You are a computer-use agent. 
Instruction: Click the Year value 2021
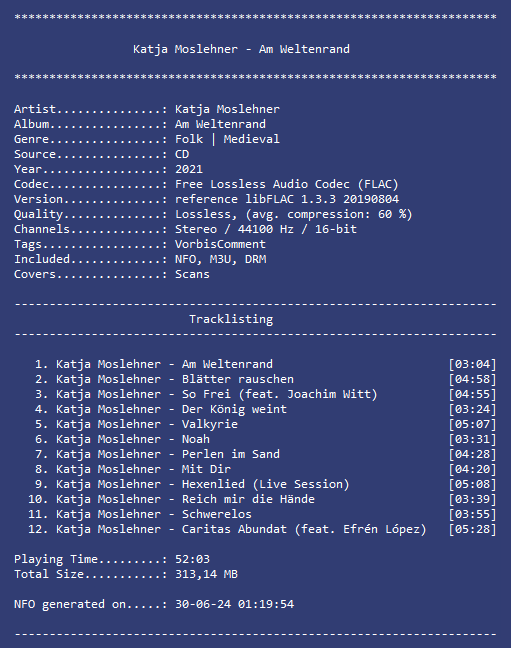pos(189,169)
